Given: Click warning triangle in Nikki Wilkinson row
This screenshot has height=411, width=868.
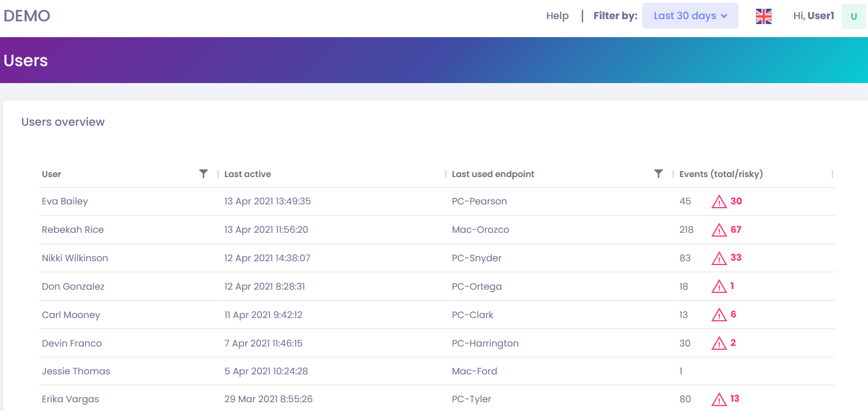Looking at the screenshot, I should click(719, 259).
